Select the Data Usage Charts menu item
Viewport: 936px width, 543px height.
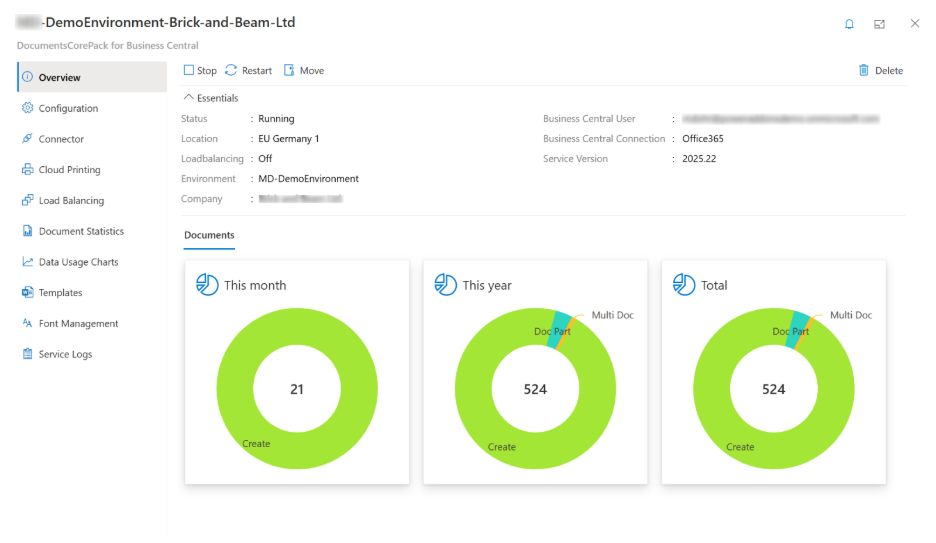click(92, 262)
